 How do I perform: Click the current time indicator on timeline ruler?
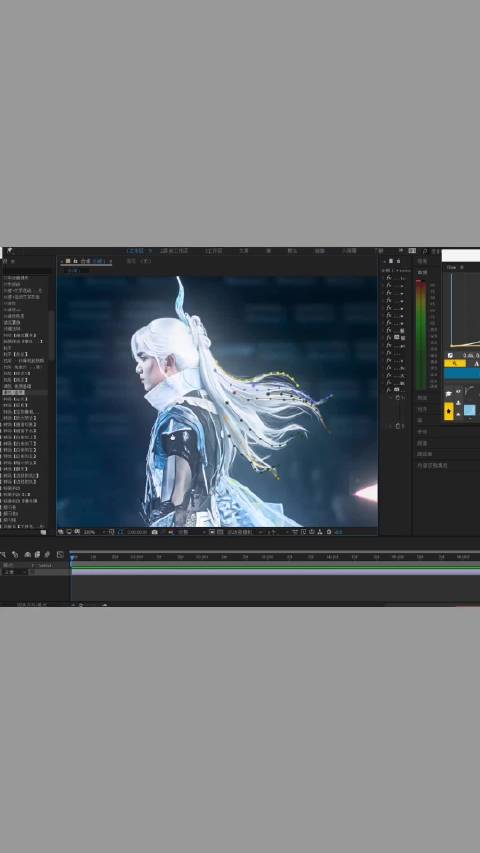pos(73,557)
